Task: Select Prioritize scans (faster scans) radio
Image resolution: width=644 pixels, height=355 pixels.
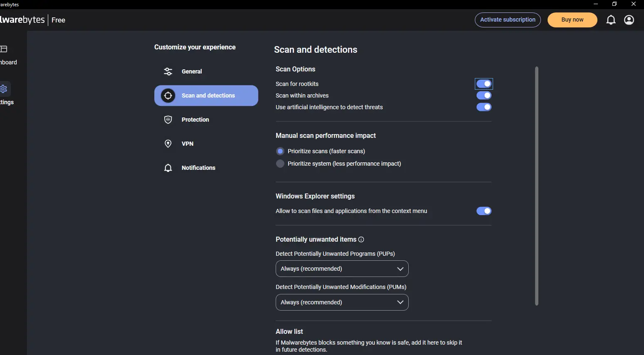Action: point(280,151)
